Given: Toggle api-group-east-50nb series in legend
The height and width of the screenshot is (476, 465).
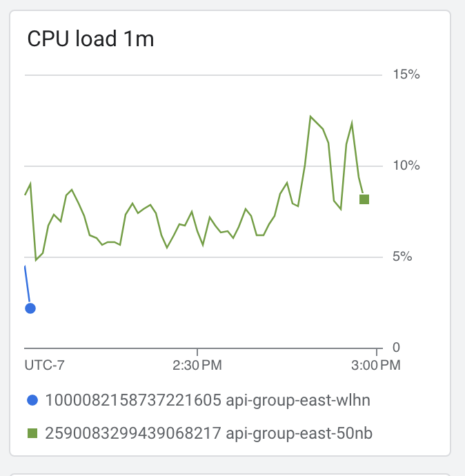Looking at the screenshot, I should 199,433.
